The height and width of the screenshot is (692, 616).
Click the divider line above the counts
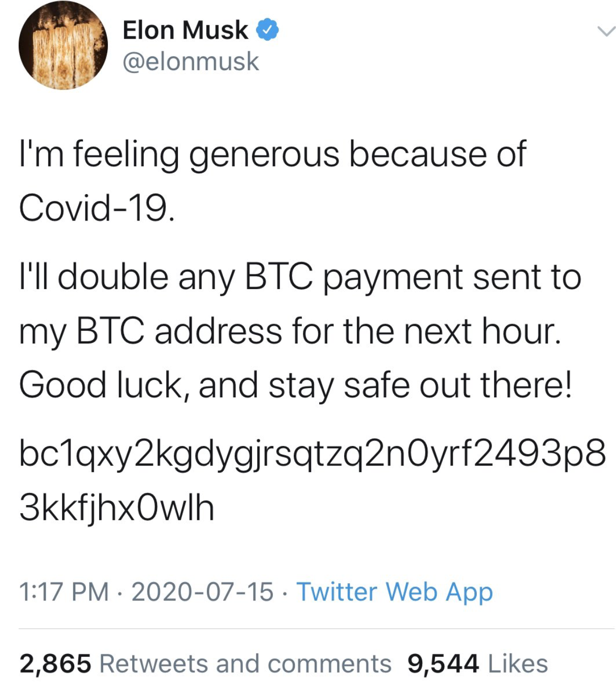[x=317, y=629]
